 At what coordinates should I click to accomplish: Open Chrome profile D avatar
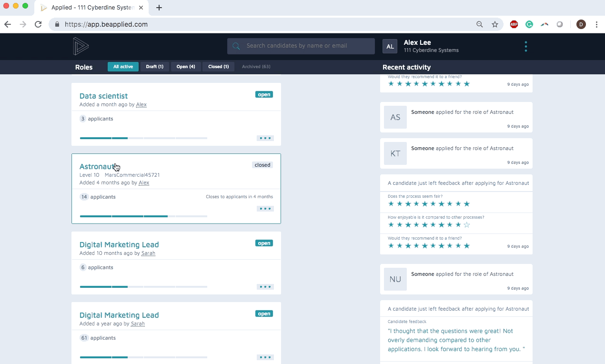pyautogui.click(x=581, y=24)
